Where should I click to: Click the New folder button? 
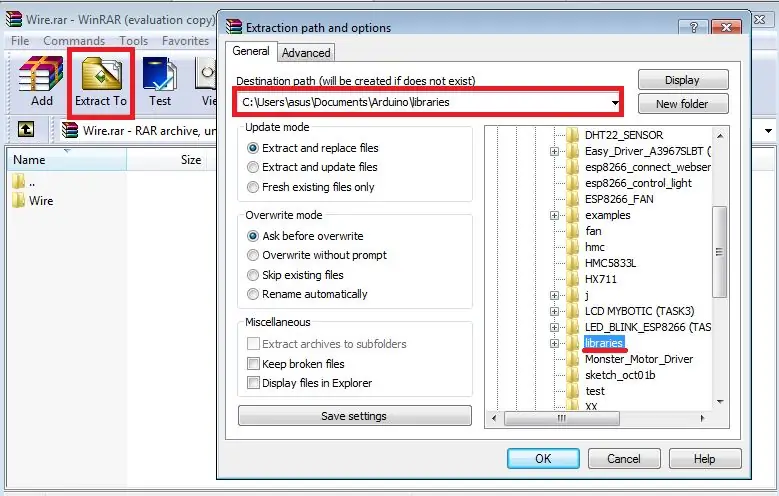tap(683, 104)
